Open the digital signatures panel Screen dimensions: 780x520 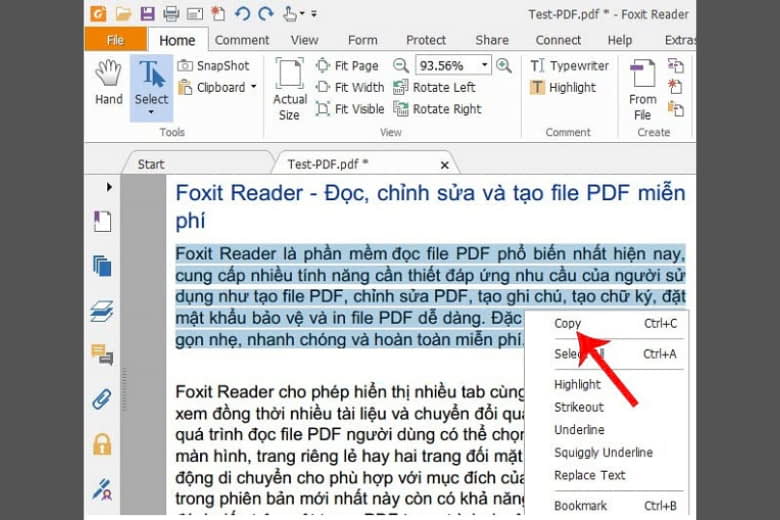(102, 489)
